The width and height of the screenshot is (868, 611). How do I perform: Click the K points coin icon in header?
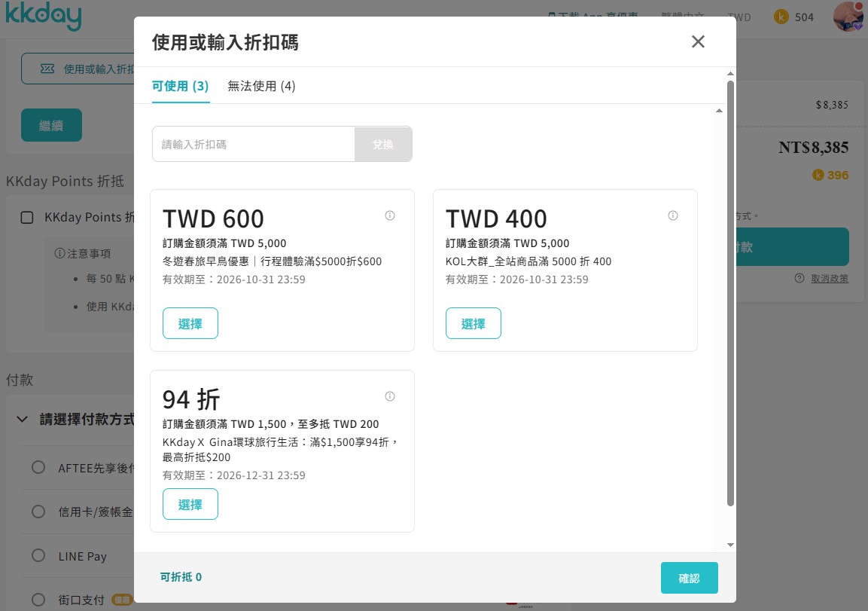(781, 17)
